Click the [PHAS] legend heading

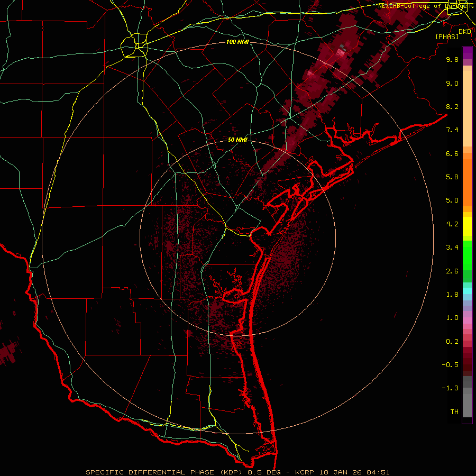tap(447, 36)
